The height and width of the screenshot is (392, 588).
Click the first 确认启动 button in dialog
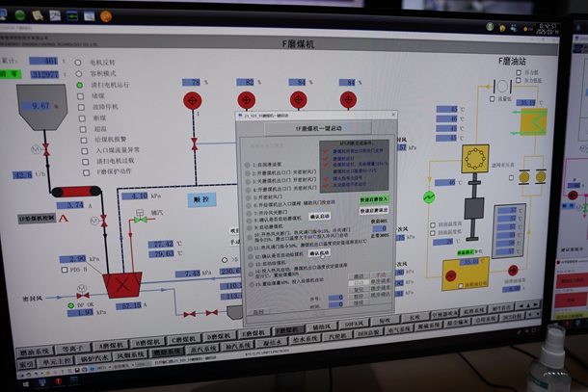319,217
